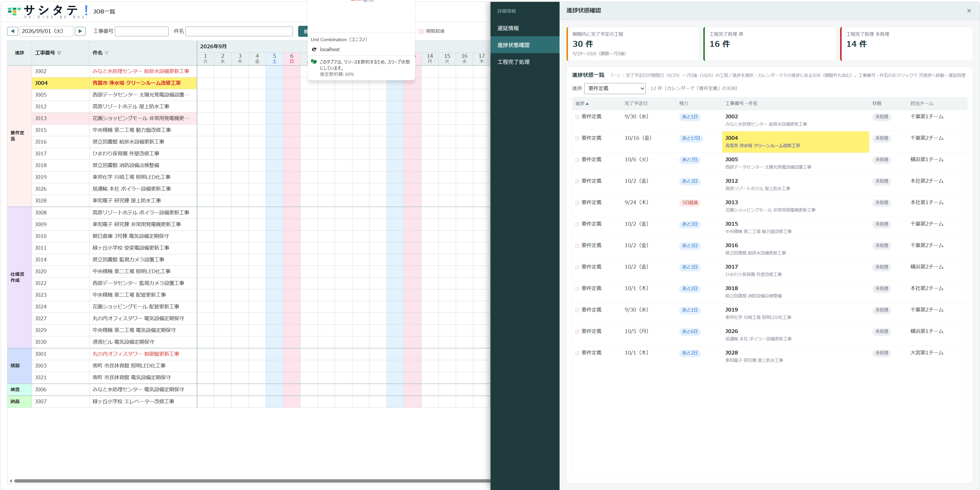
Task: Click the 工事番号 sort triangle in header
Action: 59,53
